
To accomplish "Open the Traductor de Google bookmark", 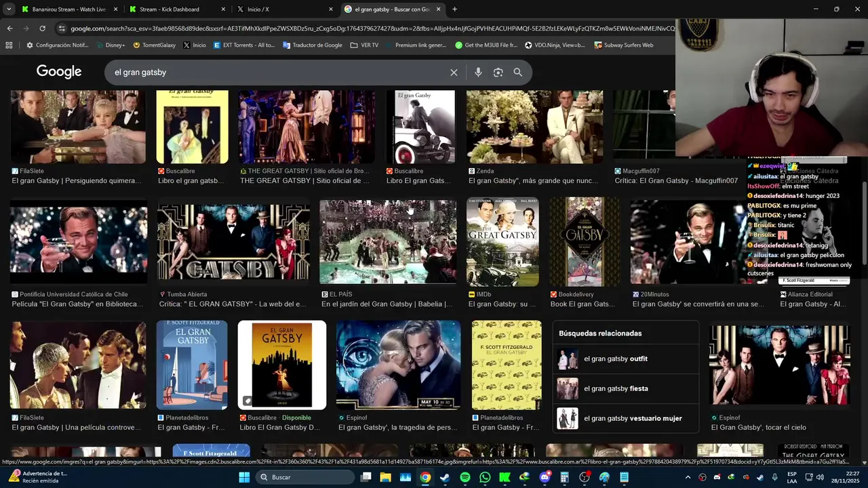I will point(313,45).
